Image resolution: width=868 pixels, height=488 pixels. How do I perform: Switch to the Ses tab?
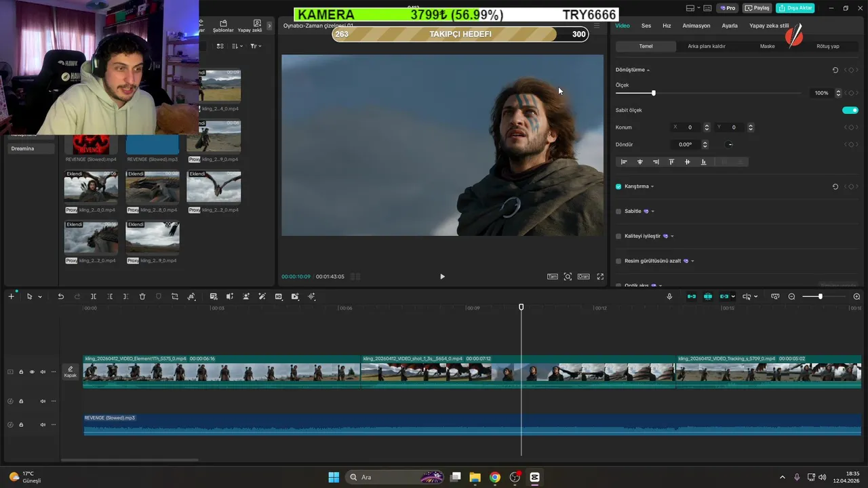point(646,26)
